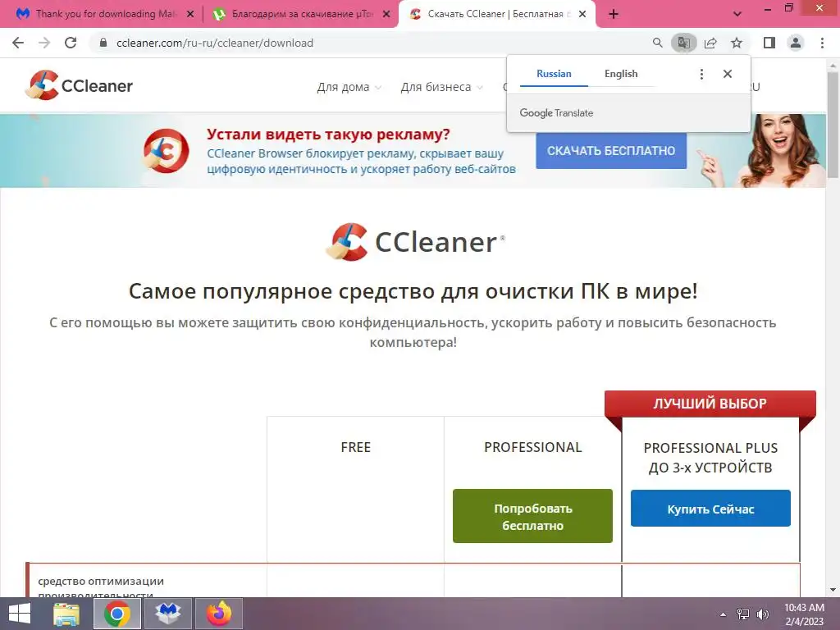This screenshot has width=840, height=630.
Task: Close the Google Translate popup
Action: coord(727,74)
